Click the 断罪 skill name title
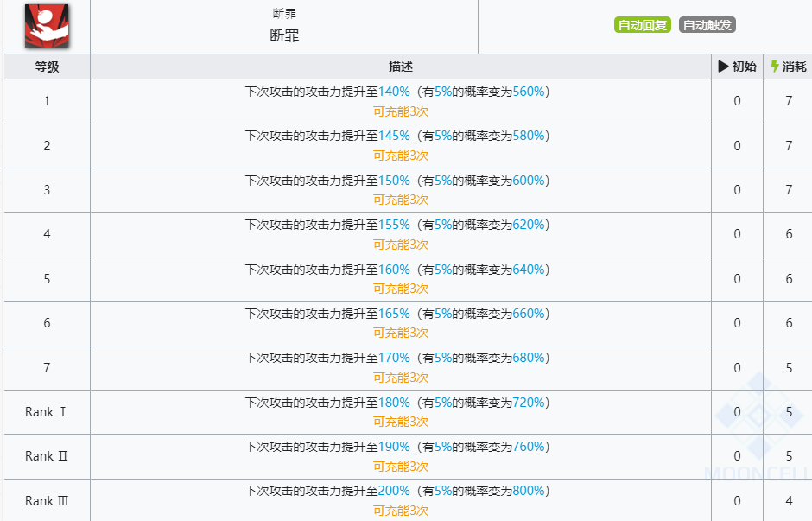 pyautogui.click(x=284, y=35)
